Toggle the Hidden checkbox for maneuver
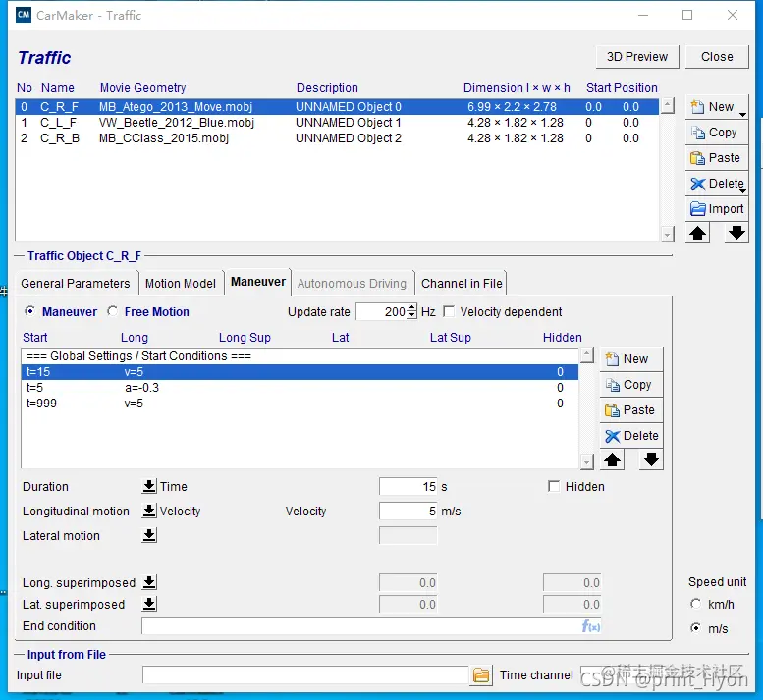The height and width of the screenshot is (700, 763). pos(553,486)
